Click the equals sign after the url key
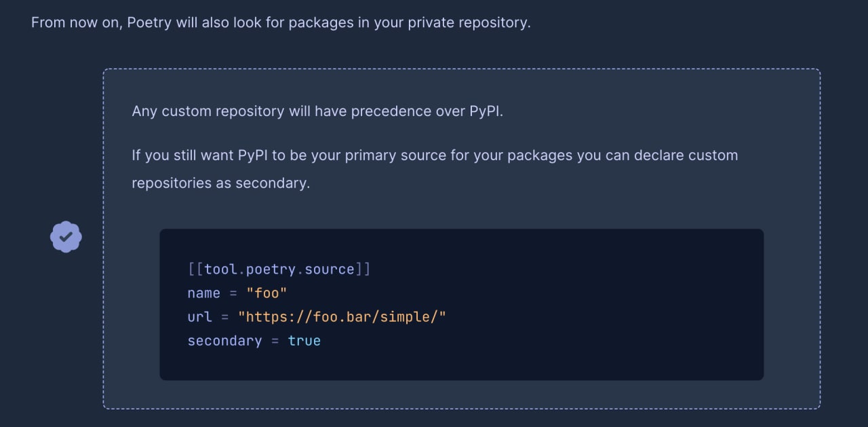The height and width of the screenshot is (427, 868). click(225, 317)
